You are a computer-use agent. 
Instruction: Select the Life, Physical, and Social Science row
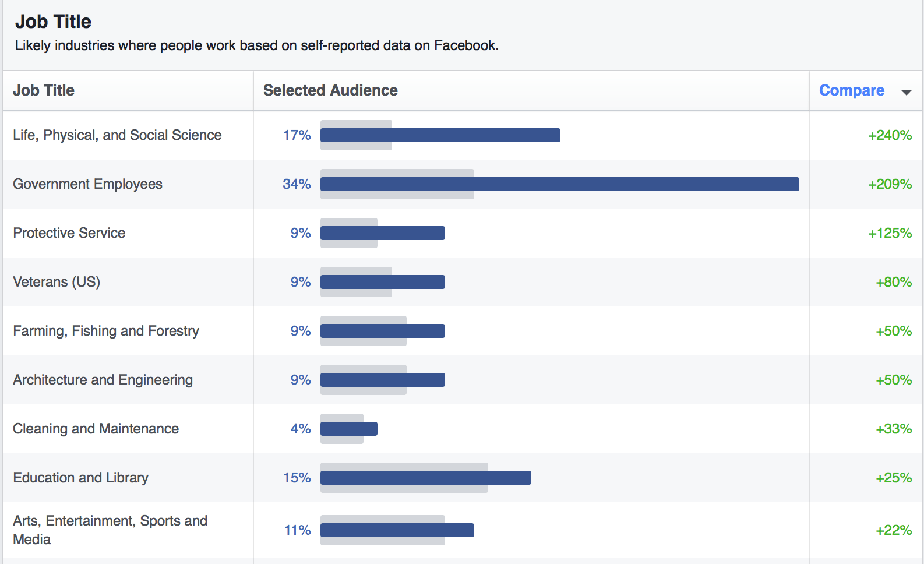tap(117, 135)
